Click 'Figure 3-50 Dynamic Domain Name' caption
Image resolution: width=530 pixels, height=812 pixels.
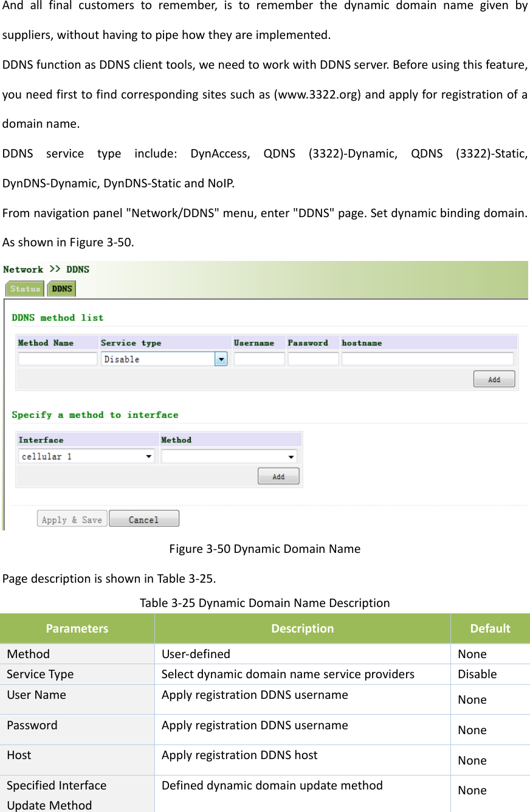pos(264,549)
